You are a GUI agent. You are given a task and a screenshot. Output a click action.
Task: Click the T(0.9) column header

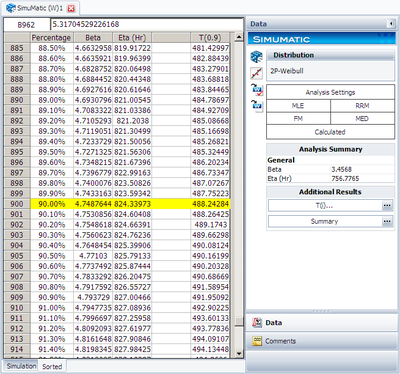210,38
